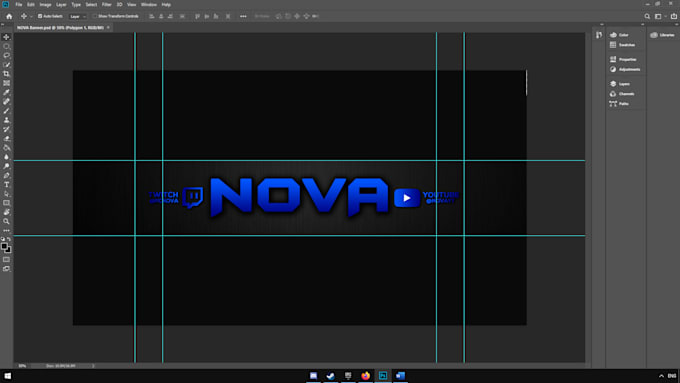Select the Crop tool
The width and height of the screenshot is (680, 383).
point(6,74)
